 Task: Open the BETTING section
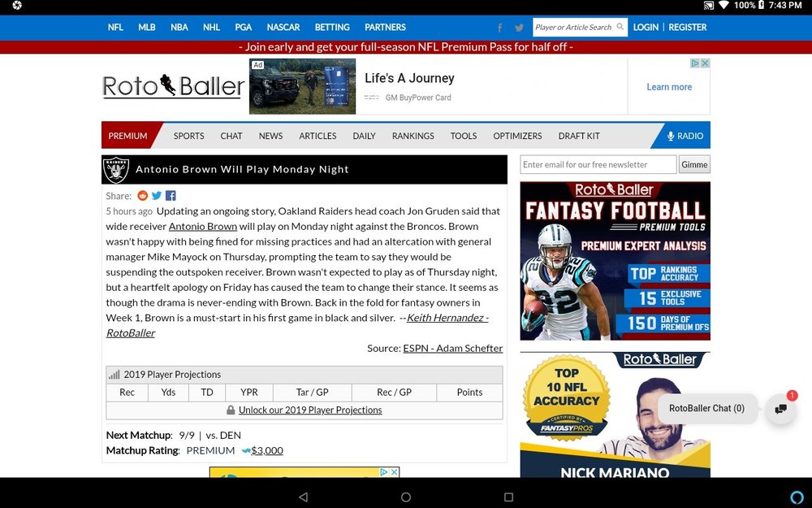(332, 28)
